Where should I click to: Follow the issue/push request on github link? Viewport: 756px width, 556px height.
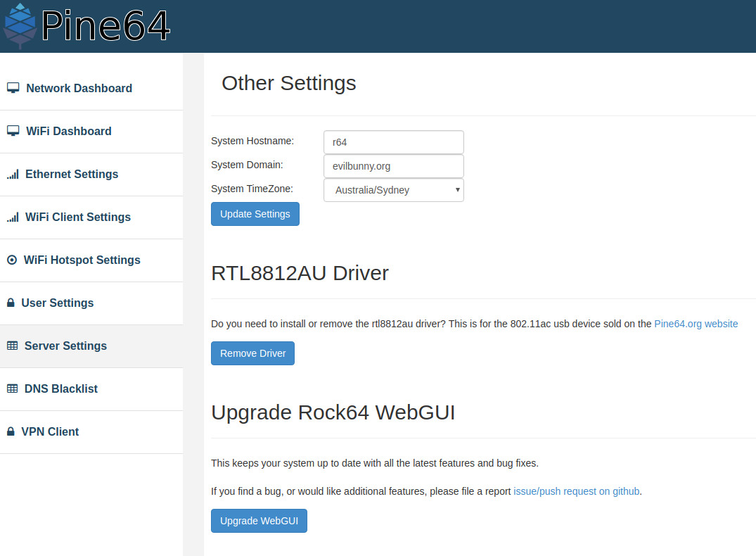[576, 491]
